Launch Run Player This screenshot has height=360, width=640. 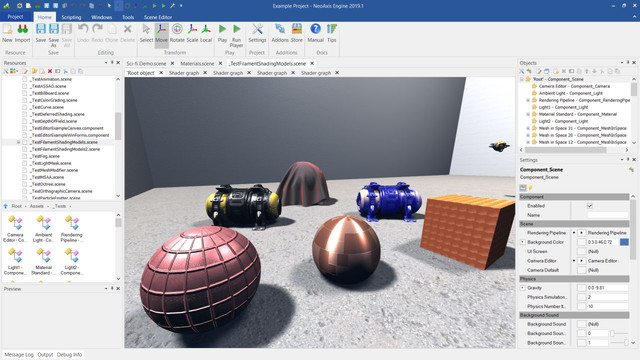click(x=236, y=36)
